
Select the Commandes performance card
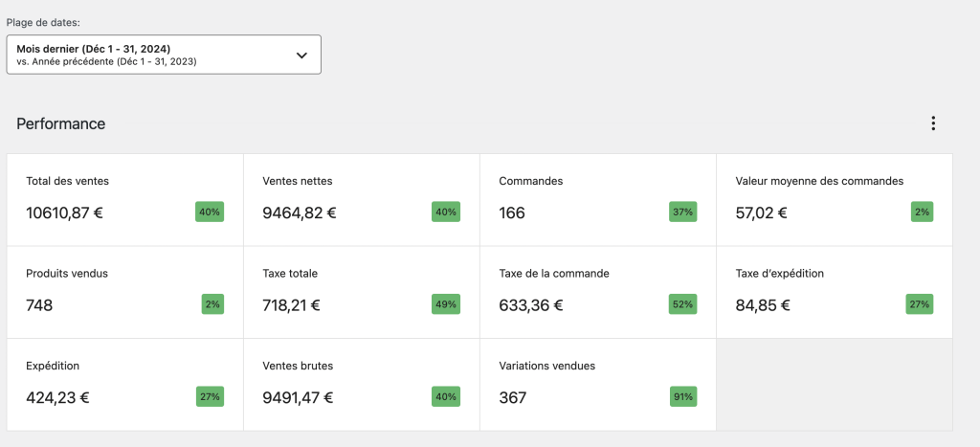[597, 199]
